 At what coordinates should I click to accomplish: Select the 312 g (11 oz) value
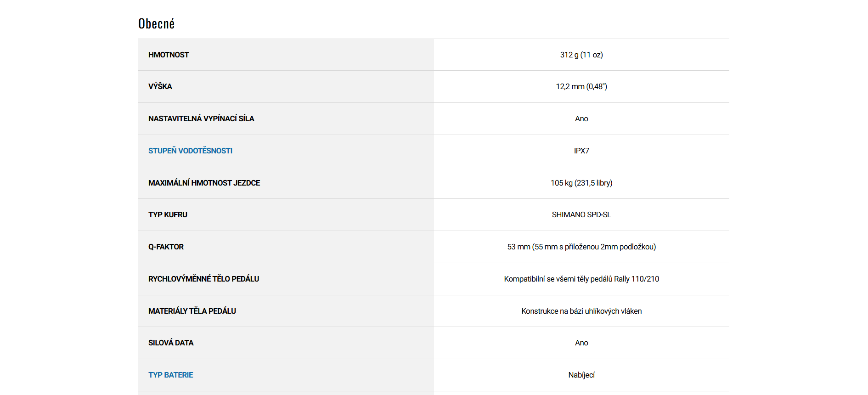point(581,55)
